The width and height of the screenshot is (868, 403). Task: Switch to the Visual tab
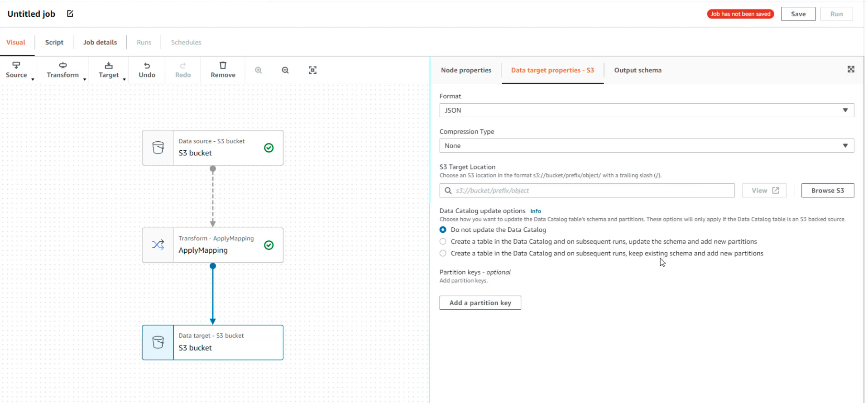pos(16,42)
